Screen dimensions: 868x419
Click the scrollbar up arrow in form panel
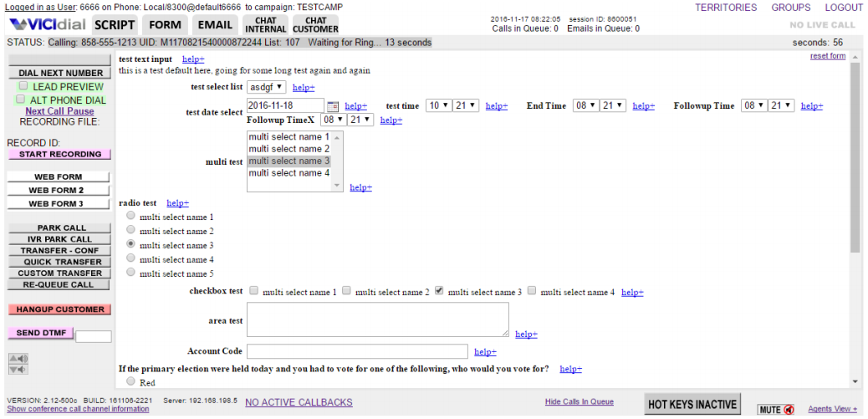click(855, 57)
